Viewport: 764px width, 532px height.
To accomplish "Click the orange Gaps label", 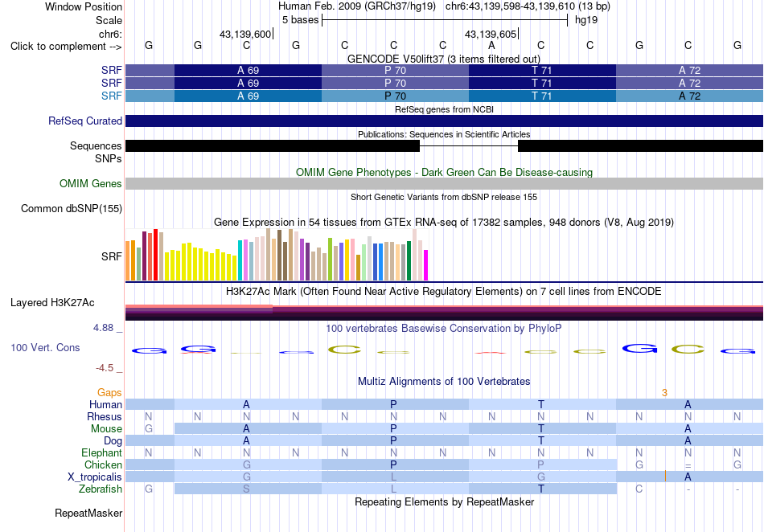I will (109, 392).
